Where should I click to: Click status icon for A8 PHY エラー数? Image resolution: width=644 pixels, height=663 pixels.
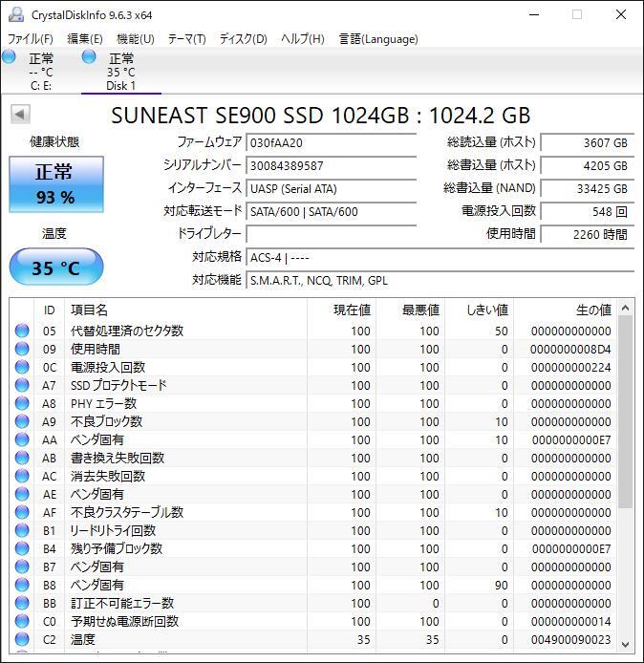pos(22,403)
